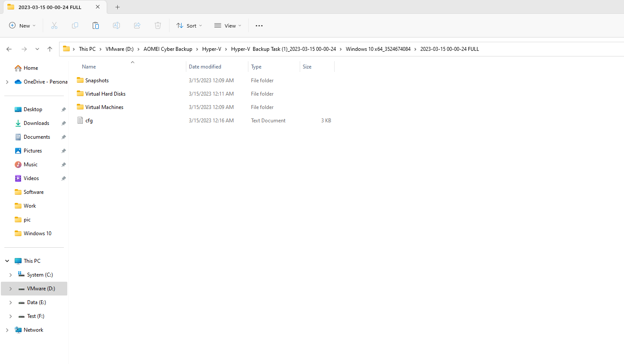Open Network in navigation pane

tap(34, 330)
